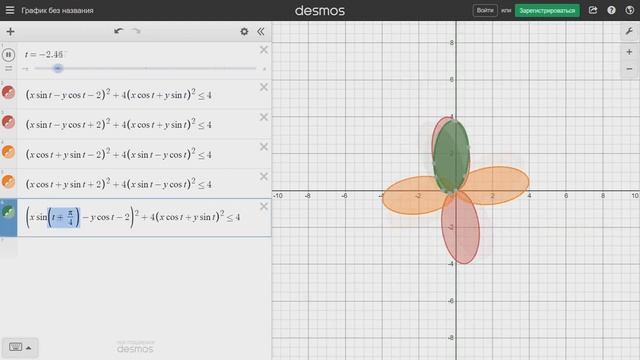Delete the first red ellipse expression
Image resolution: width=640 pixels, height=360 pixels.
click(x=264, y=87)
